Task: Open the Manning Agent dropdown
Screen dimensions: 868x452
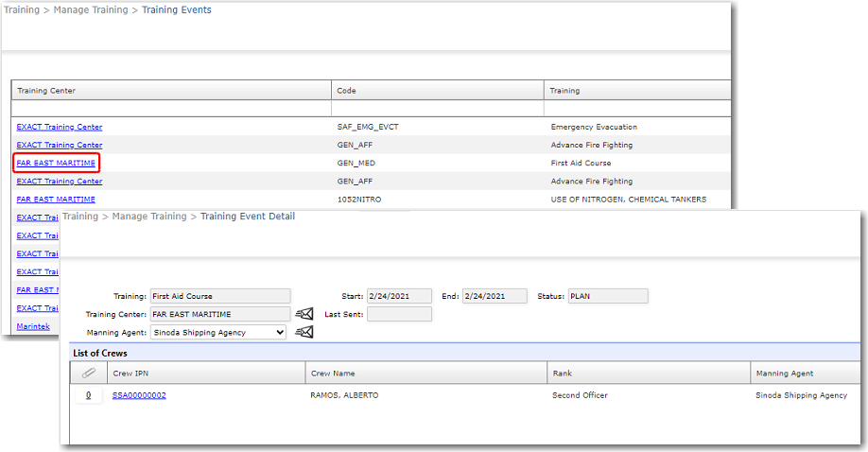Action: point(218,332)
